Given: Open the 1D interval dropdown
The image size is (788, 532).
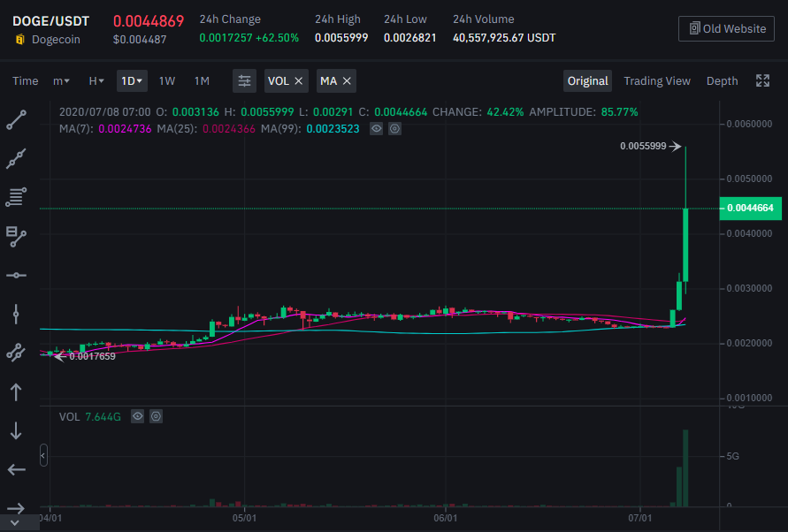Looking at the screenshot, I should point(132,81).
